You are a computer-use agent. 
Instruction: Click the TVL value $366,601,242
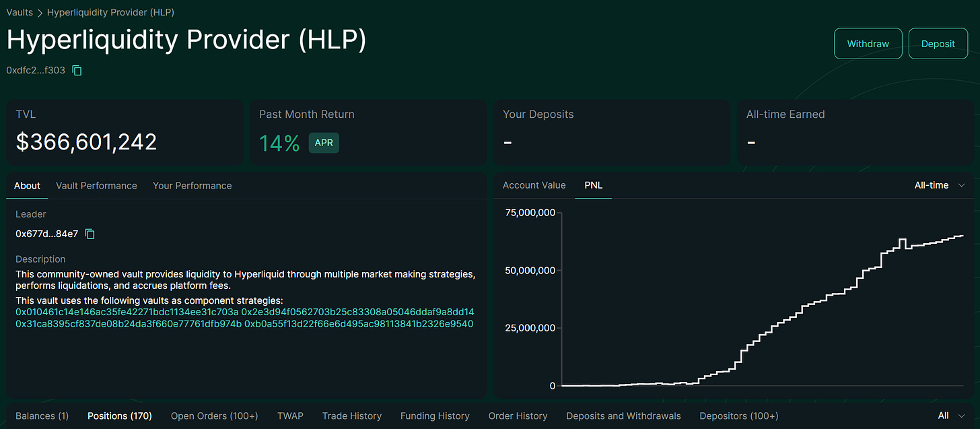click(86, 141)
